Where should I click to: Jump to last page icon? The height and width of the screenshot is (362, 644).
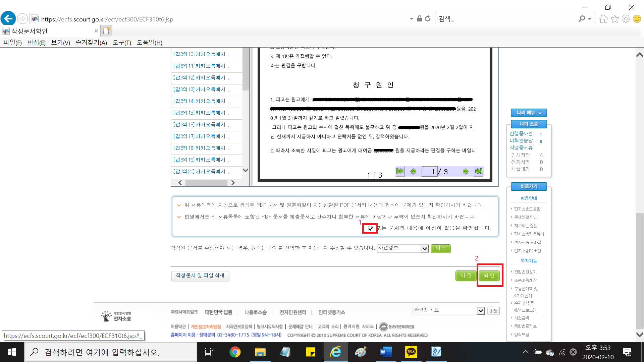tap(479, 172)
